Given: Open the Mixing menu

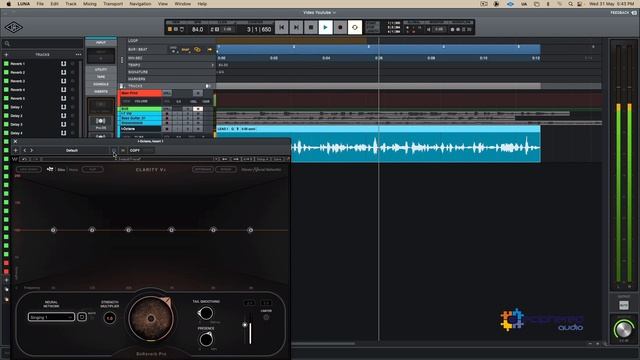Looking at the screenshot, I should [x=90, y=4].
